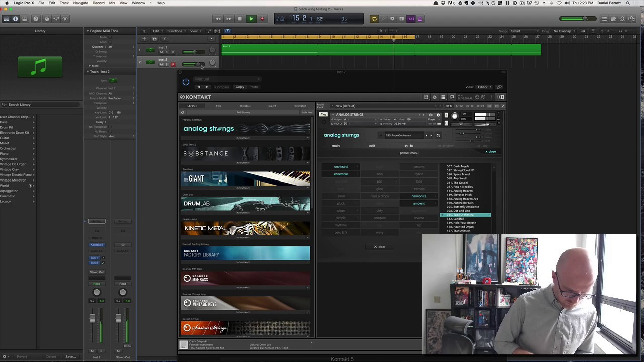Screen dimensions: 644x362
Task: Click the Search Library field
Action: click(41, 105)
